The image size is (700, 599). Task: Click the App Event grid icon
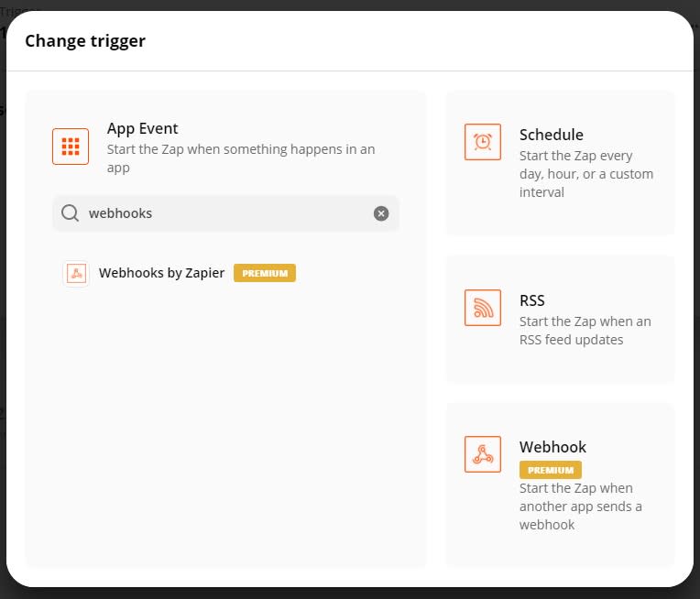coord(71,147)
